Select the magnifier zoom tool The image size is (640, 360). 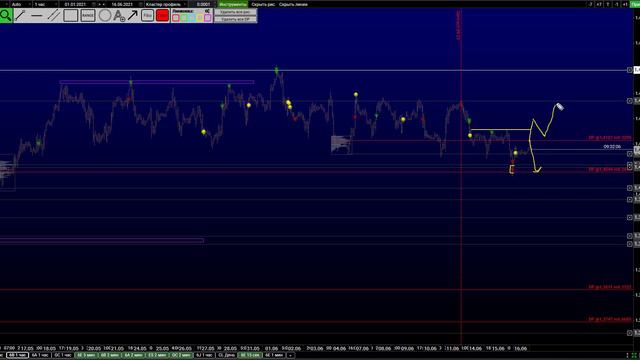pos(6,16)
